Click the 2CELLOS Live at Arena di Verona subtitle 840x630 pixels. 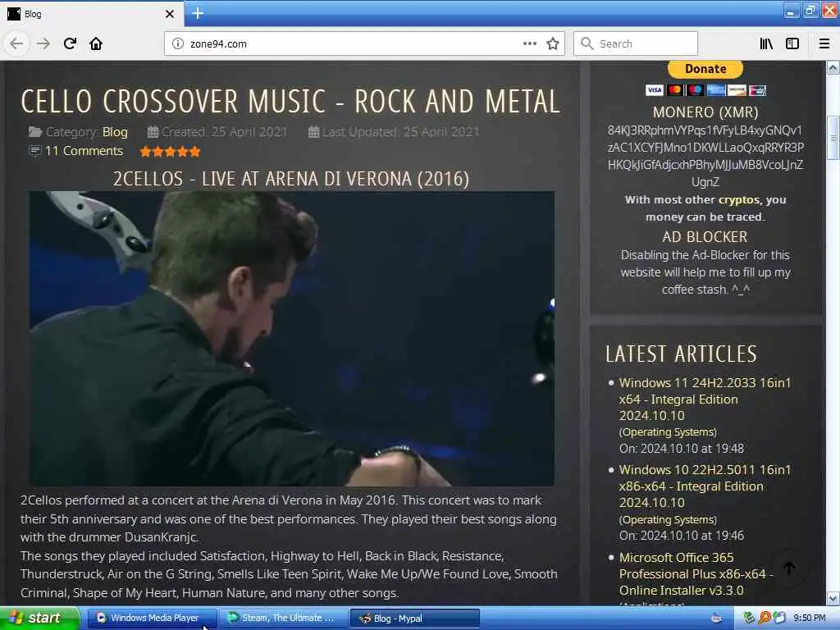(291, 179)
